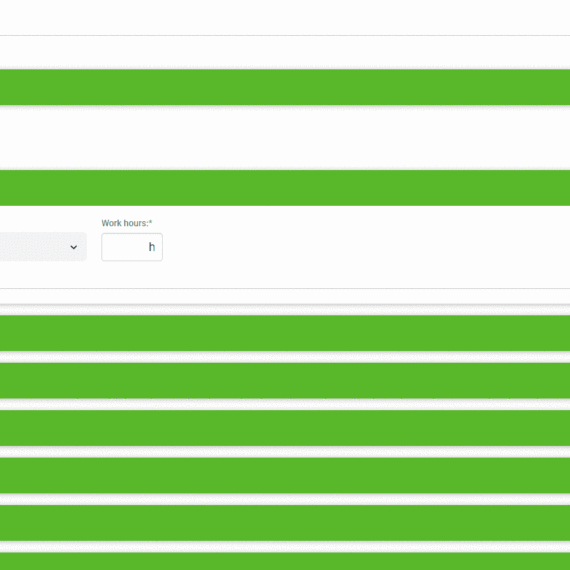Click the chevron arrow in the gray dropdown

(x=73, y=247)
